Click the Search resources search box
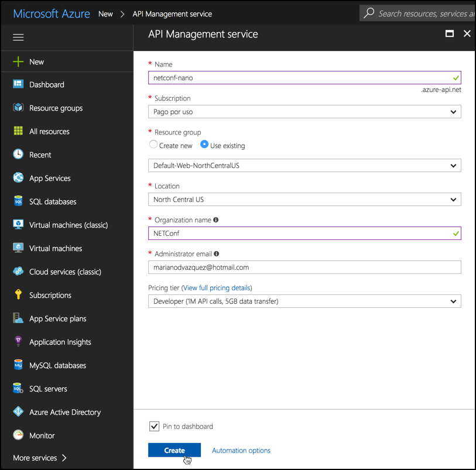Screen dimensions: 476x470 point(417,13)
